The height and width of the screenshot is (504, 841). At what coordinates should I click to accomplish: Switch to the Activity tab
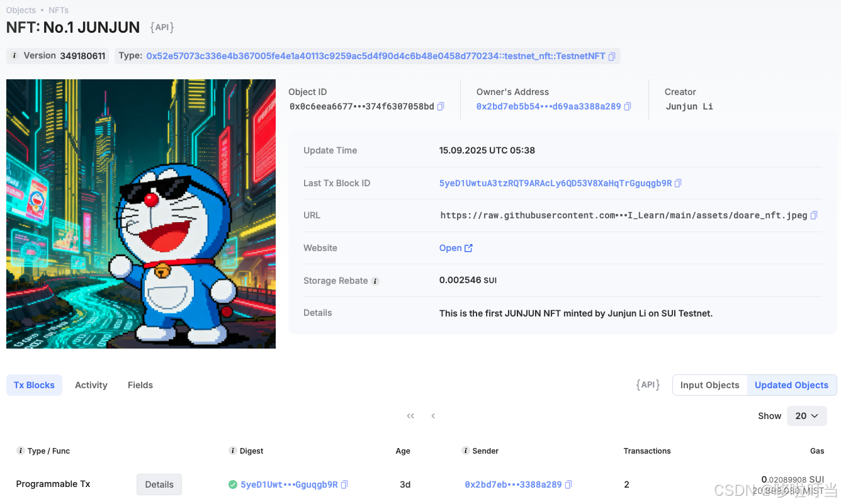[91, 385]
